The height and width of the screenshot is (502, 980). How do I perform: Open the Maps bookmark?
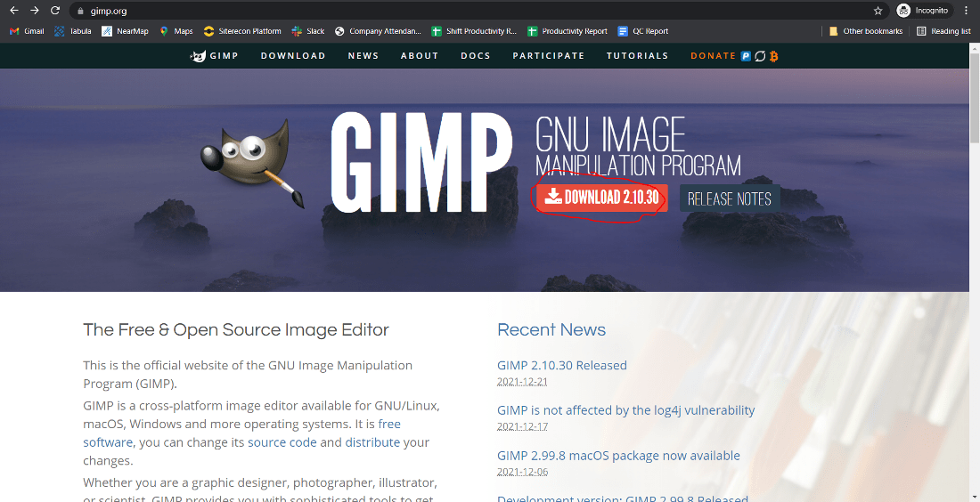click(176, 31)
